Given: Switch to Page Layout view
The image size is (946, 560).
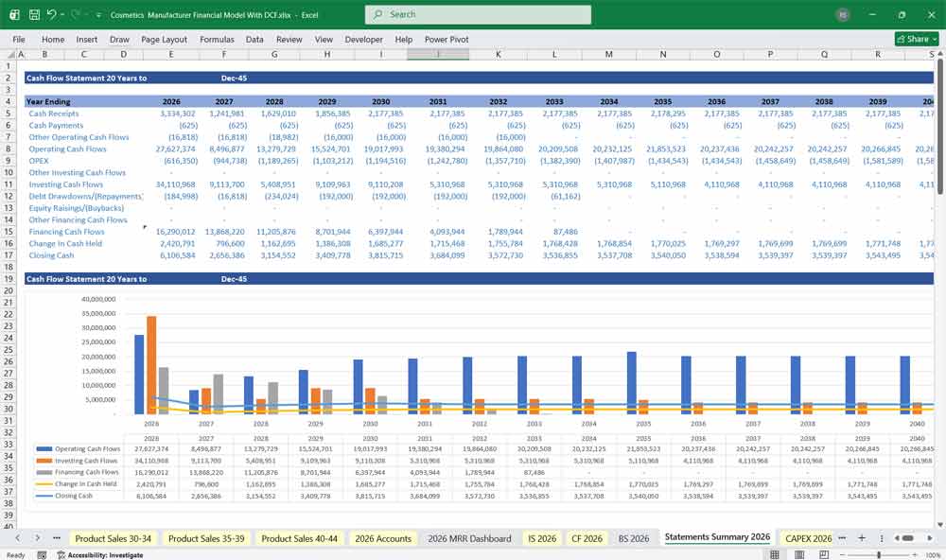Looking at the screenshot, I should (799, 552).
